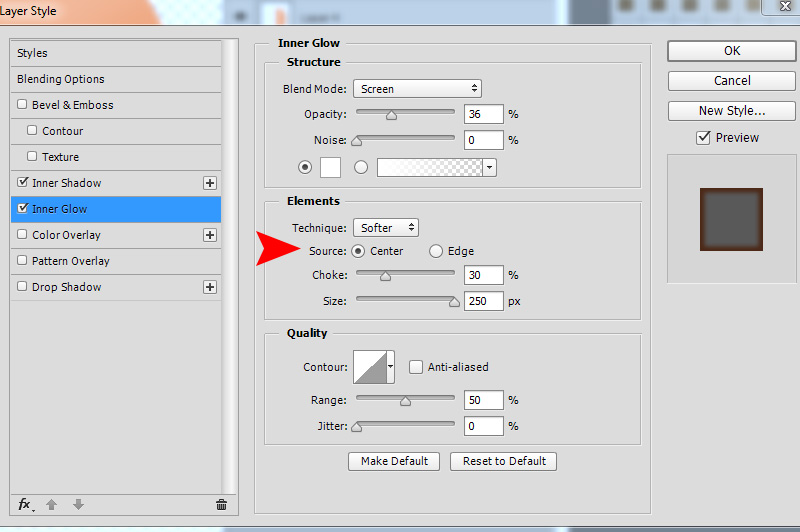Screen dimensions: 800x532
Task: Select the Inner Glow effect row
Action: point(116,209)
